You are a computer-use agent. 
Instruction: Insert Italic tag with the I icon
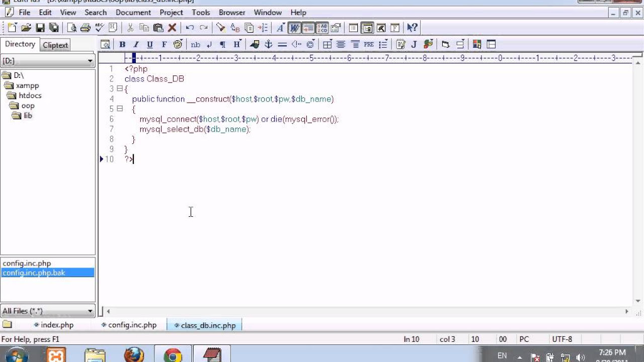tap(136, 44)
